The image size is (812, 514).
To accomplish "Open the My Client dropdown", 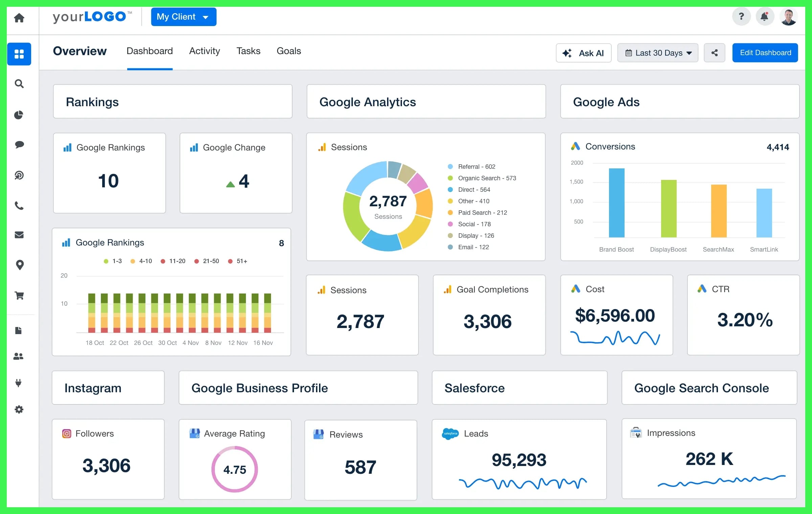I will [183, 17].
